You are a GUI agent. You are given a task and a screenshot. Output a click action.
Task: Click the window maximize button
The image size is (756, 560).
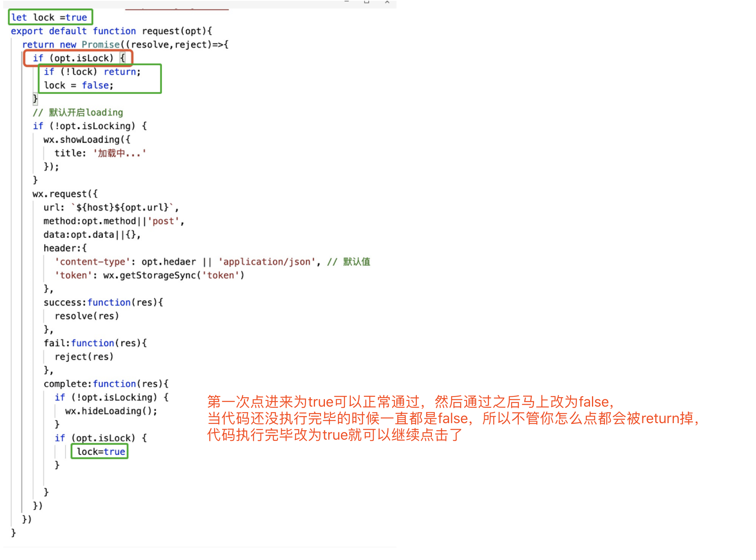point(367,2)
